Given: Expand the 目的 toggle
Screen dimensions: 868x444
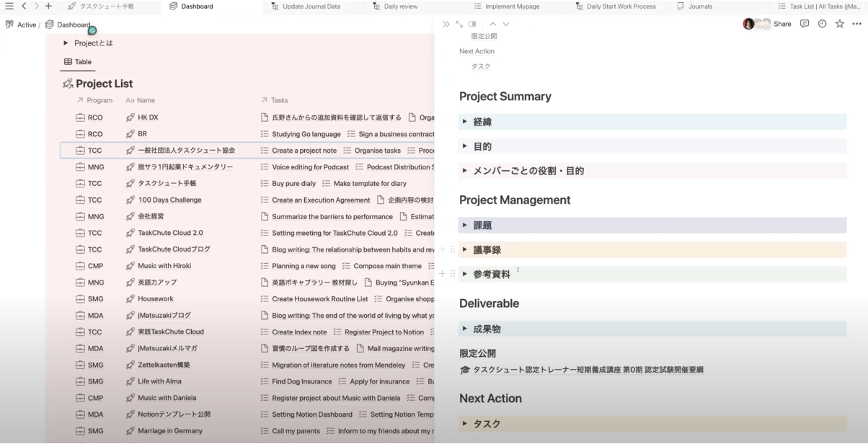Looking at the screenshot, I should tap(465, 146).
